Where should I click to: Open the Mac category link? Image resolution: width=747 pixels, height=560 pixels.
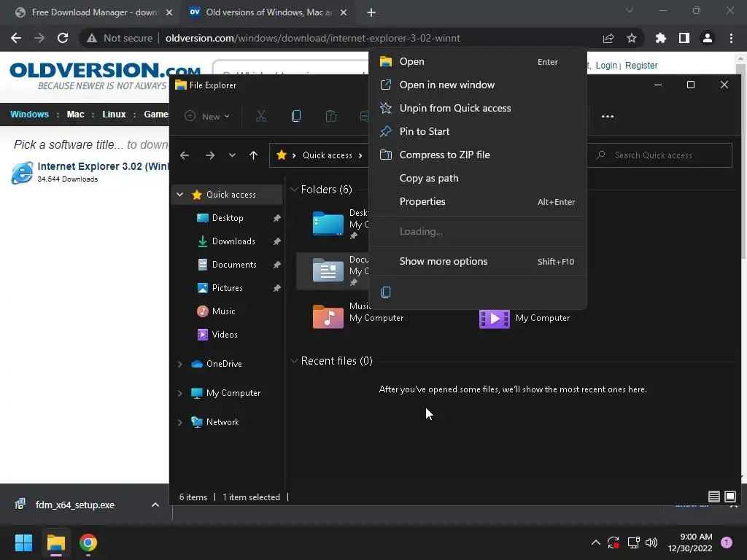(x=75, y=114)
